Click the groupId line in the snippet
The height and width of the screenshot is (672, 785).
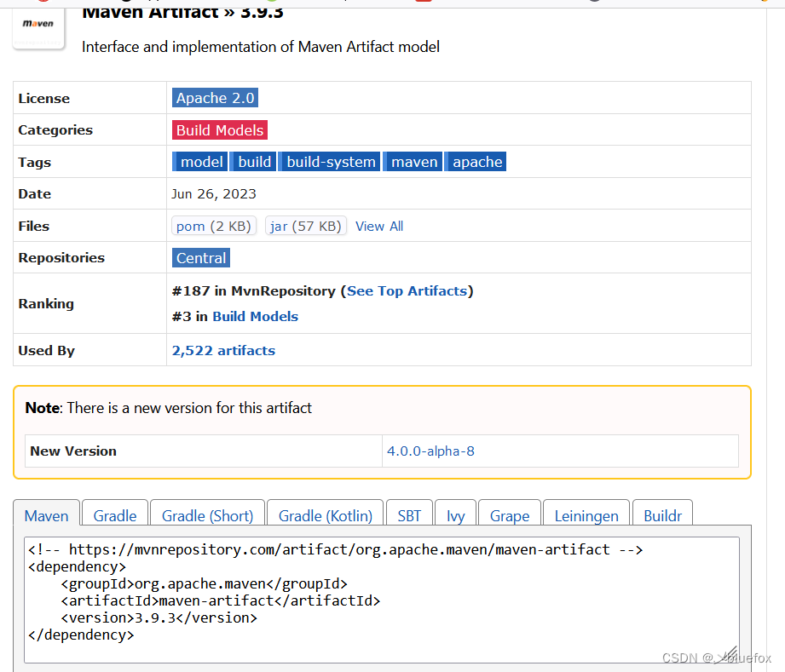tap(205, 584)
